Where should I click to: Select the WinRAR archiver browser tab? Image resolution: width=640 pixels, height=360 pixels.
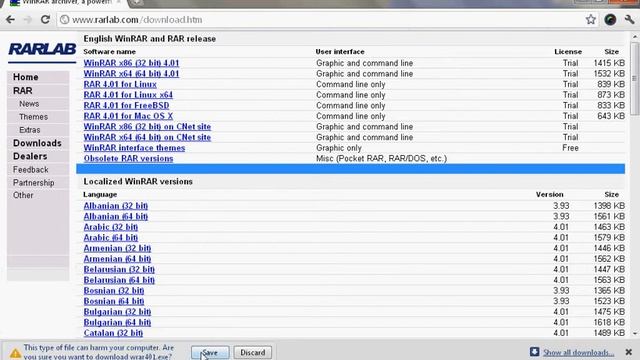click(65, 3)
